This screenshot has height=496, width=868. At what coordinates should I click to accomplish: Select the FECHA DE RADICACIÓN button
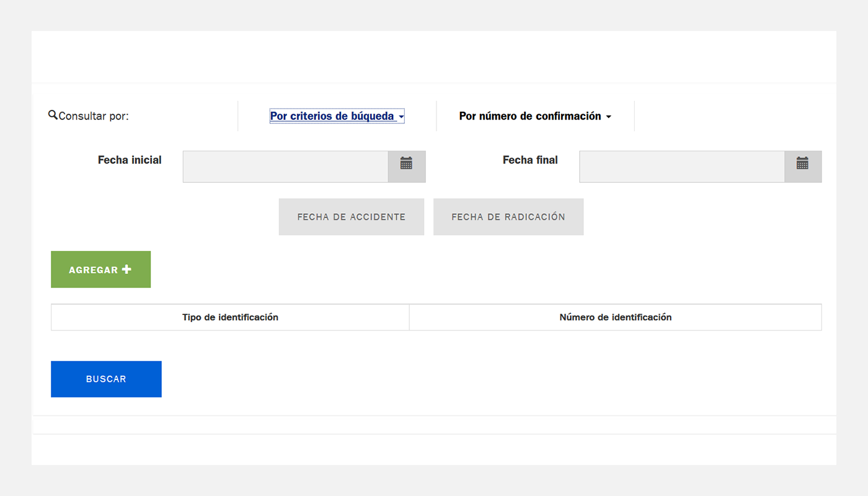(x=508, y=217)
